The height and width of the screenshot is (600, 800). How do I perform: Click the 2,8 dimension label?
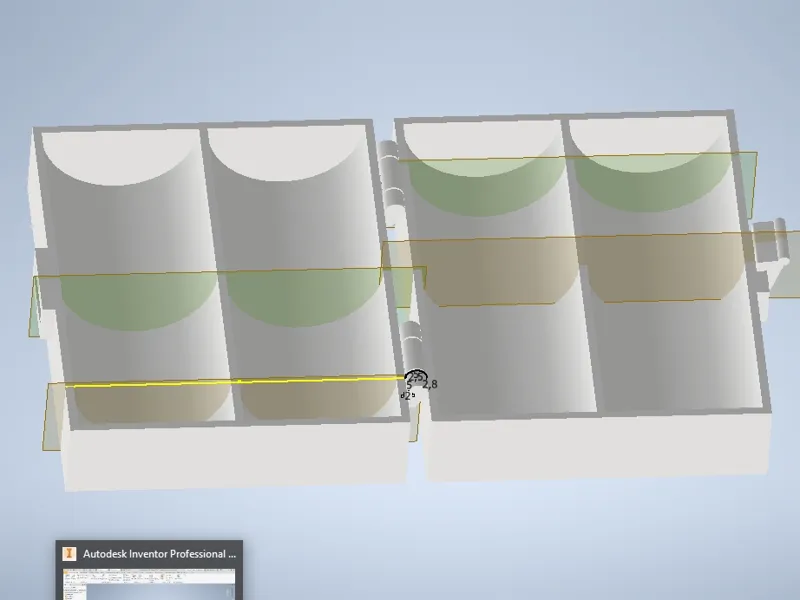click(x=430, y=384)
